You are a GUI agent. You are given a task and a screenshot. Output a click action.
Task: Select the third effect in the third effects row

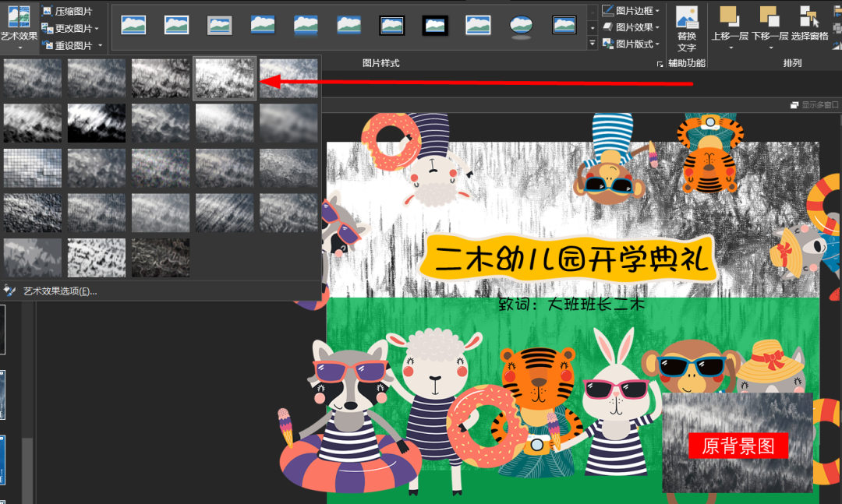coord(161,168)
